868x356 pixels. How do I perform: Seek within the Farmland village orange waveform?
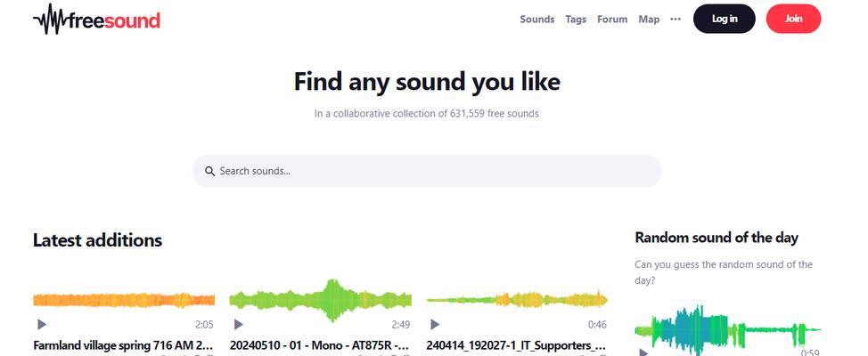(123, 300)
